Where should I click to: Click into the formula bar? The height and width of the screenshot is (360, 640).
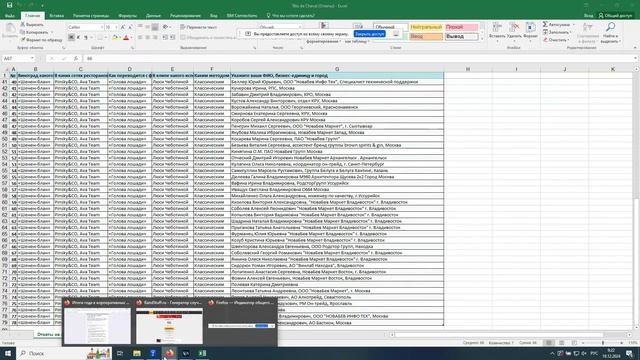click(x=359, y=58)
